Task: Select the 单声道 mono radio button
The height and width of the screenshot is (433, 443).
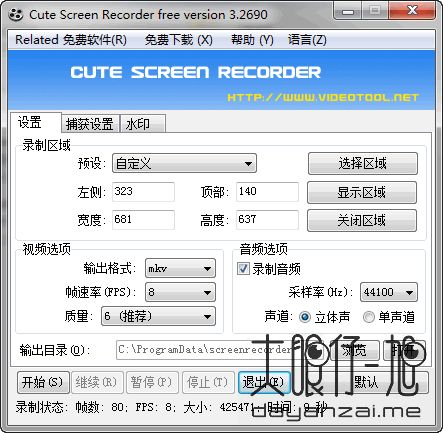Action: 369,317
